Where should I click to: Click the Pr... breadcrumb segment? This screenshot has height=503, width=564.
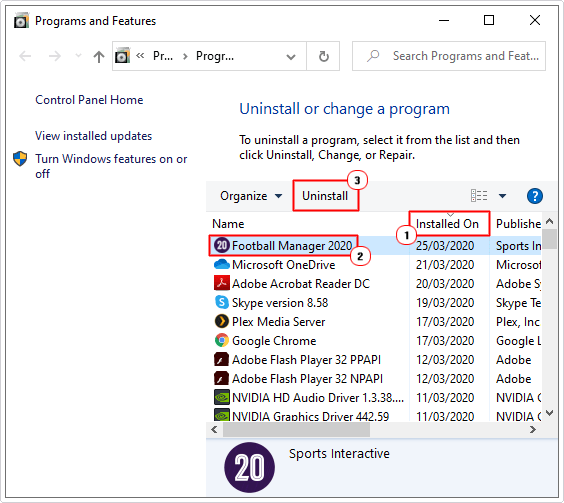(x=163, y=56)
